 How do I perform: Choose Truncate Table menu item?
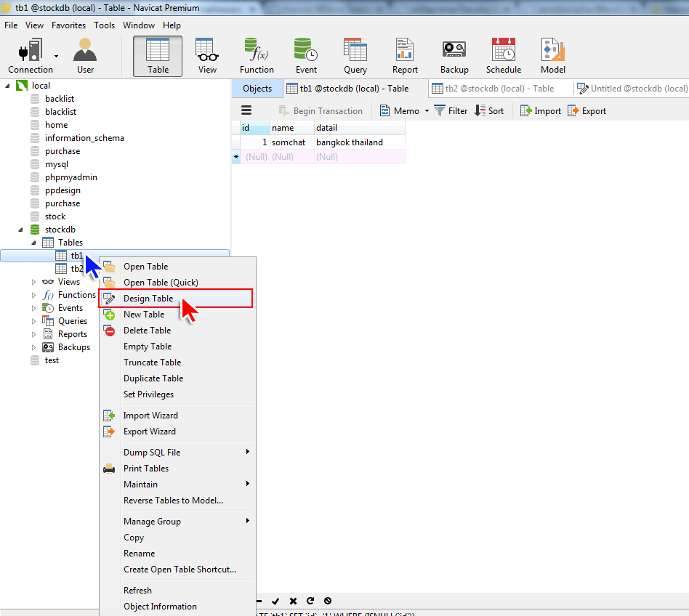click(177, 362)
